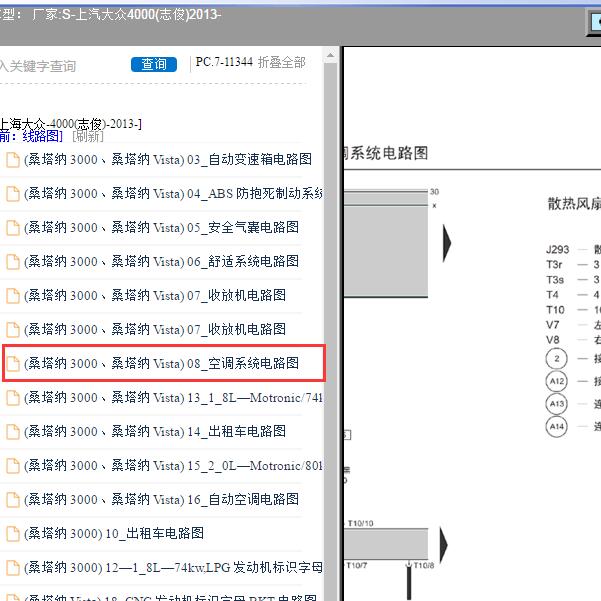
Task: Click the T10/7 connector label
Action: pyautogui.click(x=356, y=565)
